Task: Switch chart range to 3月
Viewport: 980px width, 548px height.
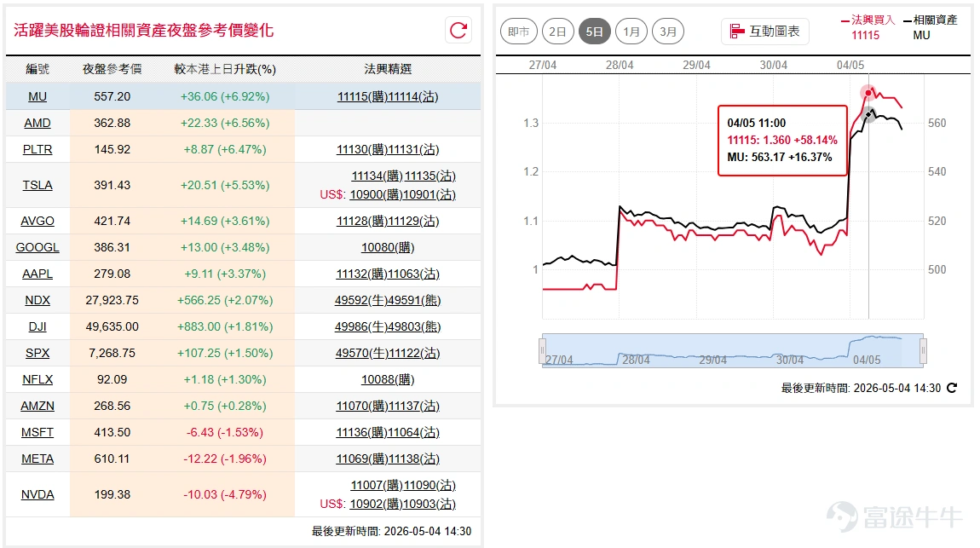Action: tap(668, 32)
